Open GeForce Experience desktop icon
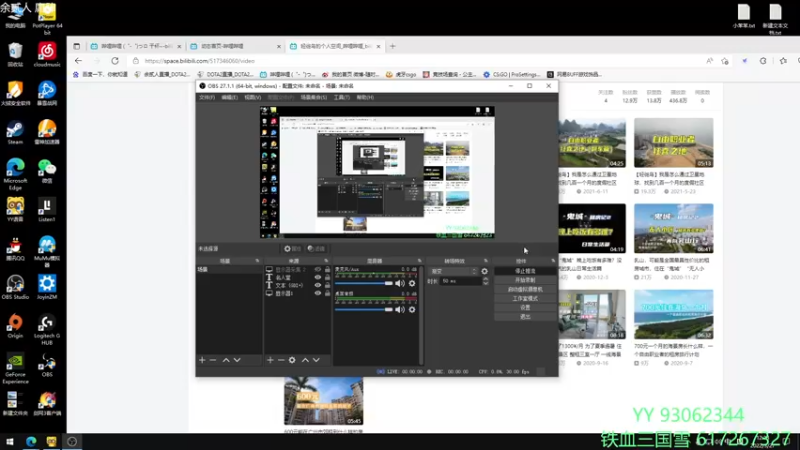Image resolution: width=800 pixels, height=450 pixels. pos(15,368)
